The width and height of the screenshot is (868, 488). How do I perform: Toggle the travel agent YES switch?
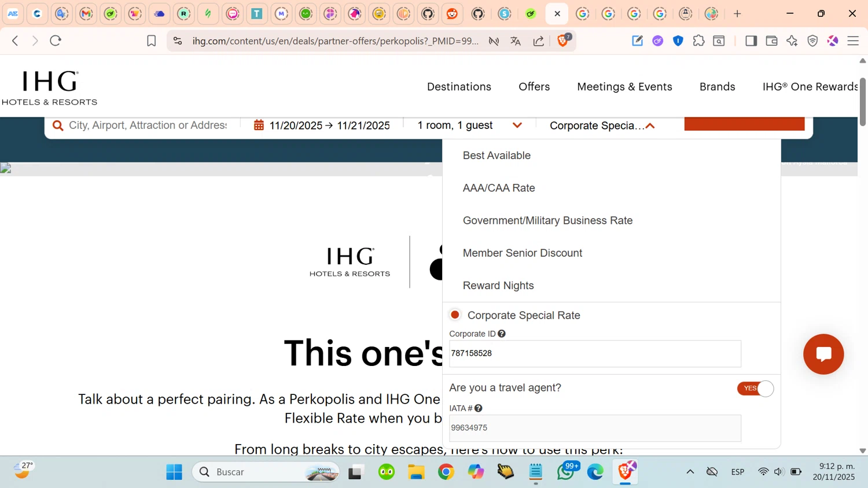(755, 389)
